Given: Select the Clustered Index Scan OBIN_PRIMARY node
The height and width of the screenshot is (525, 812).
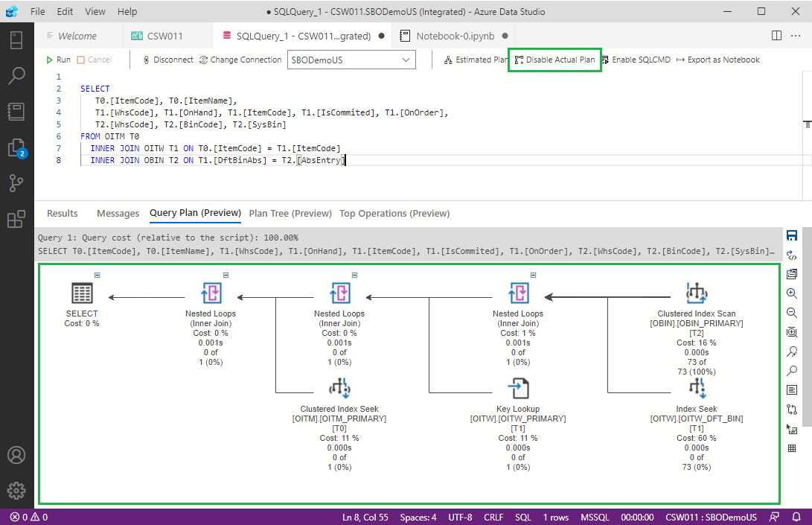Looking at the screenshot, I should tap(697, 328).
